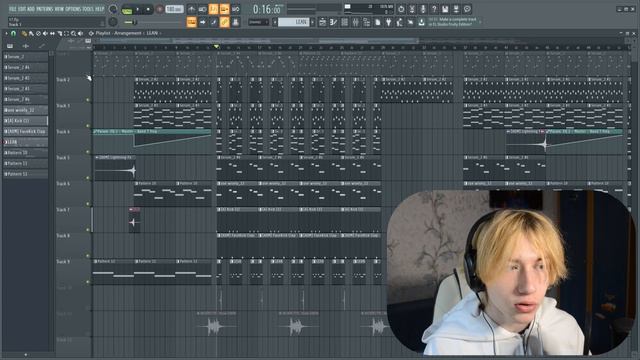Select LEAN pattern in the picker list

click(x=25, y=142)
